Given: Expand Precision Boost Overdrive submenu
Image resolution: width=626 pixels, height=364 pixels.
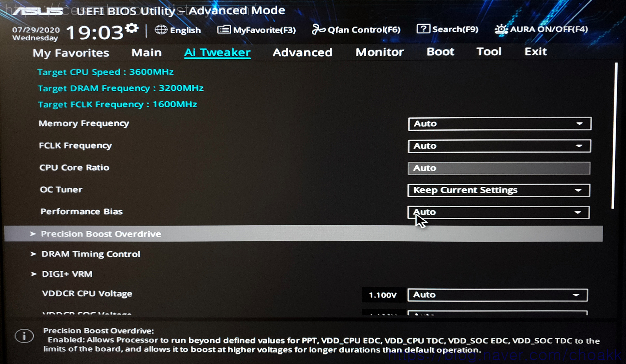Looking at the screenshot, I should [x=304, y=234].
